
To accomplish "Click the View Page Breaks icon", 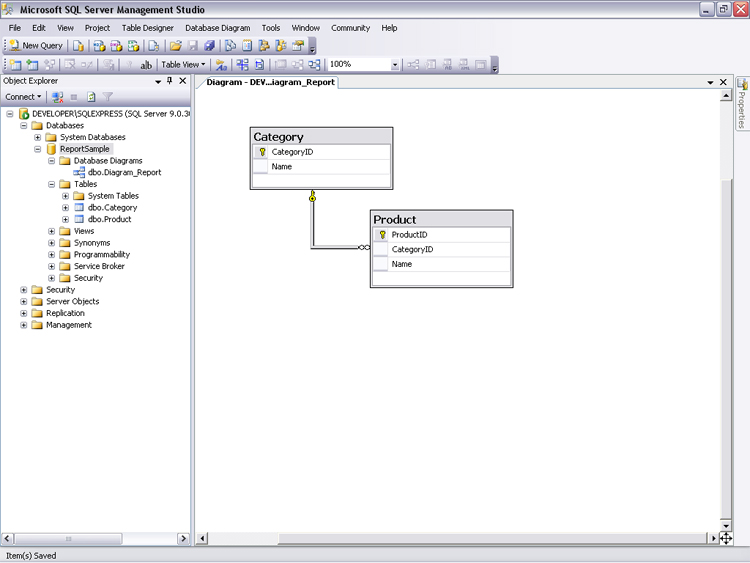I will click(243, 65).
